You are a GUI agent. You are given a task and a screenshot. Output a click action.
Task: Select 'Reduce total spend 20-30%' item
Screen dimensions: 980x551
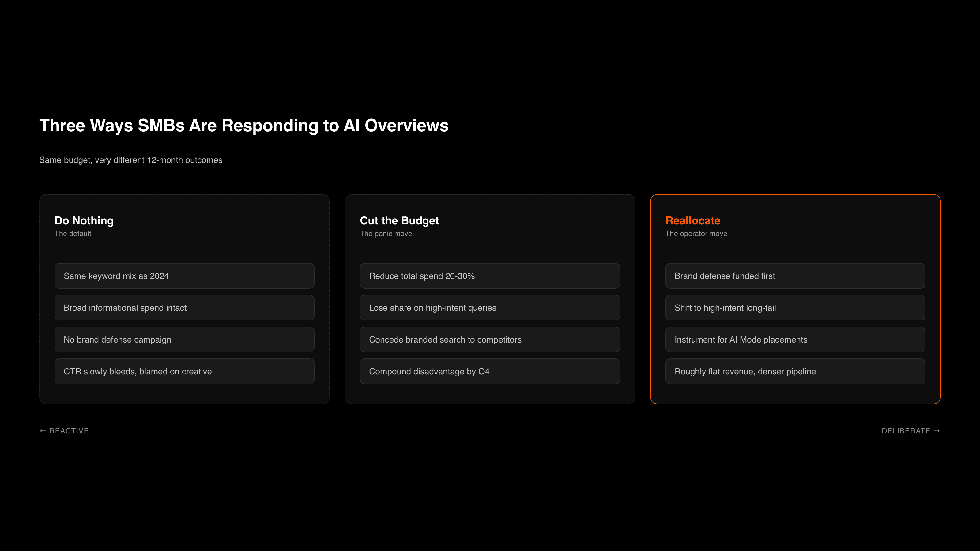(x=490, y=276)
